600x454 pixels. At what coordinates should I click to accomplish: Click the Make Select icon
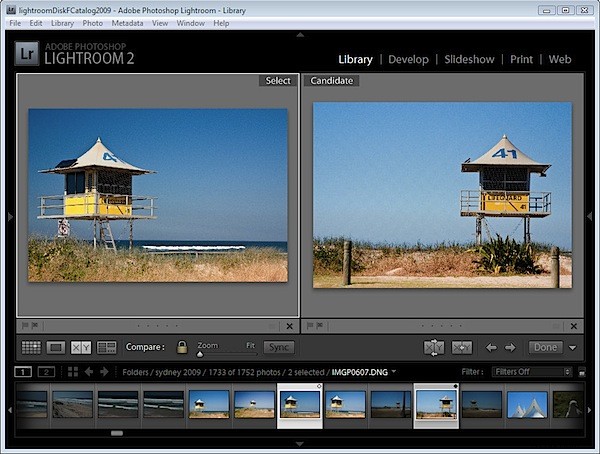point(462,348)
